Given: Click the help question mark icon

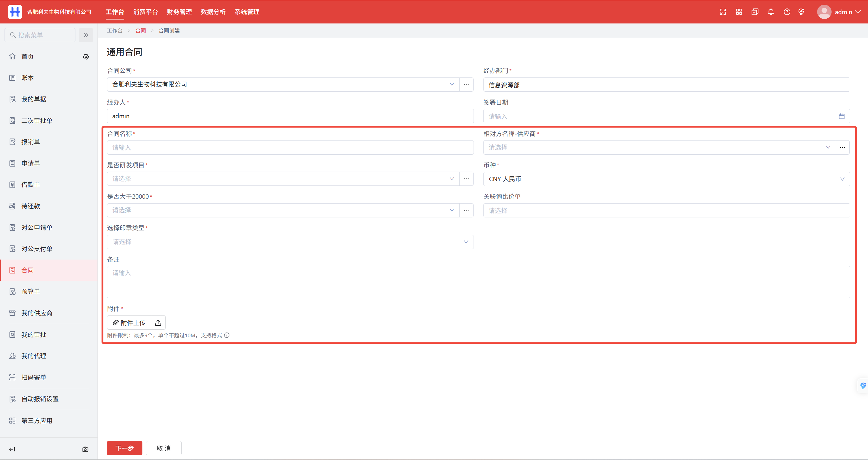Looking at the screenshot, I should coord(787,12).
